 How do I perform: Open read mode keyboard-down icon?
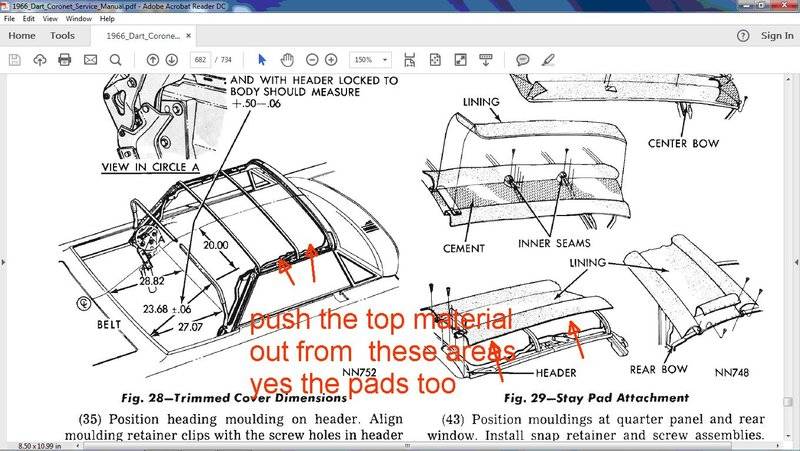(x=486, y=60)
